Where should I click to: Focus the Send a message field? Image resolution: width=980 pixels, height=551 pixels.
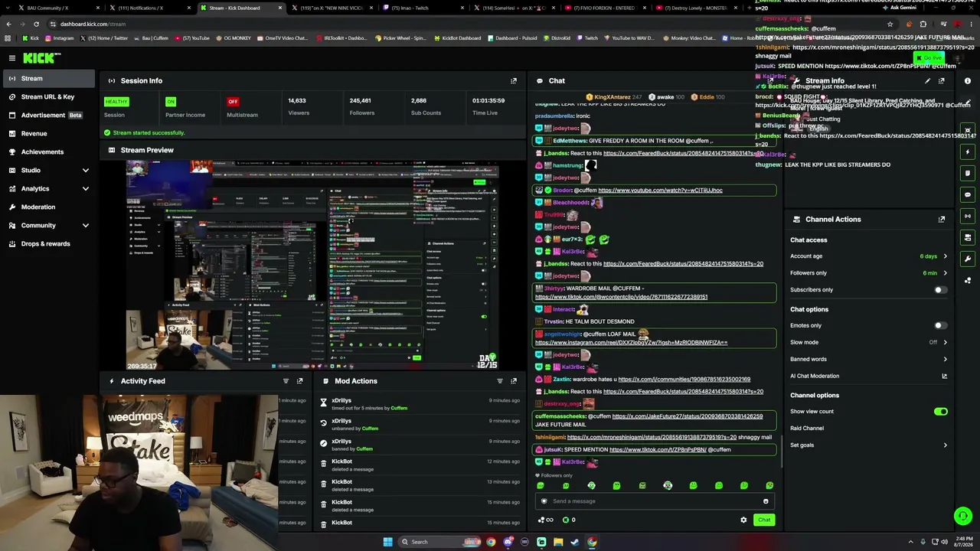[655, 501]
